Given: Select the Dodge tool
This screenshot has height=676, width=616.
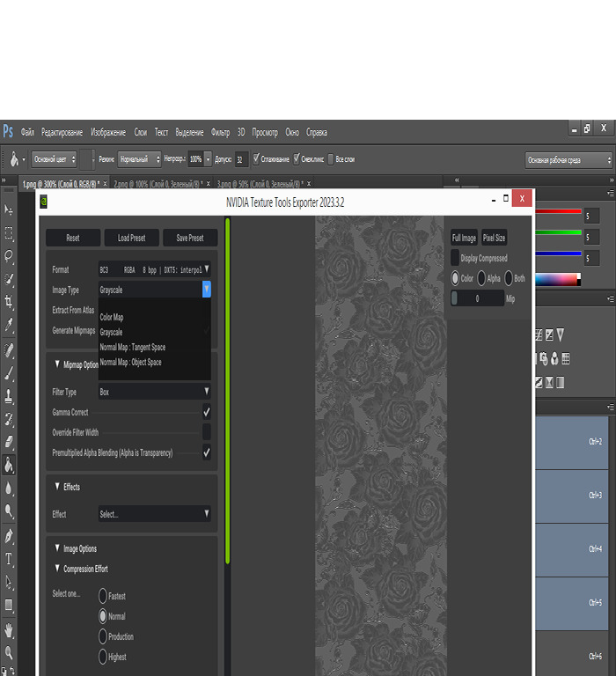Looking at the screenshot, I should click(x=9, y=511).
